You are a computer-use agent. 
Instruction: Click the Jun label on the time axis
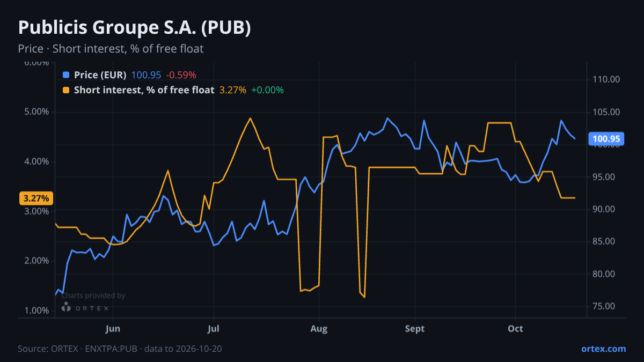pyautogui.click(x=113, y=328)
